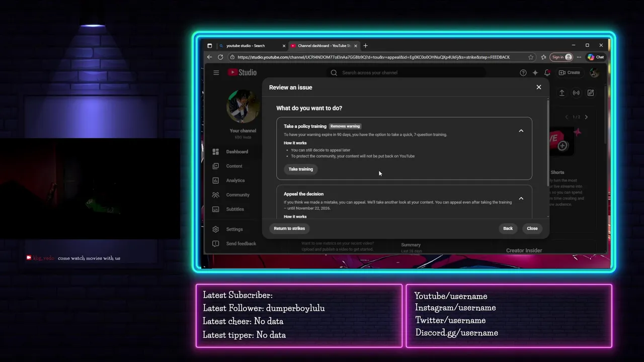This screenshot has height=362, width=644.
Task: Click the Take training button
Action: point(301,169)
